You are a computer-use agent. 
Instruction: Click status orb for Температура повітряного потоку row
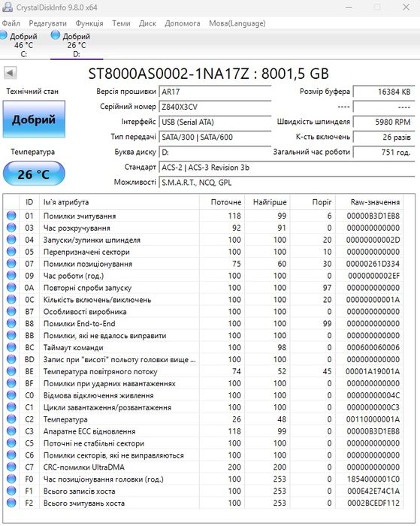[x=11, y=371]
